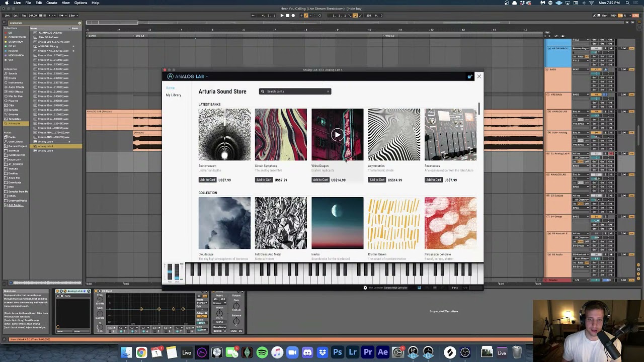
Task: Open the Analog Lab logo menu
Action: pos(187,76)
